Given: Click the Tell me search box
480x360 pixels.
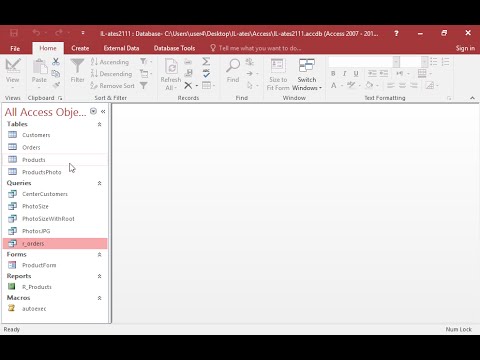Looking at the screenshot, I should [256, 48].
